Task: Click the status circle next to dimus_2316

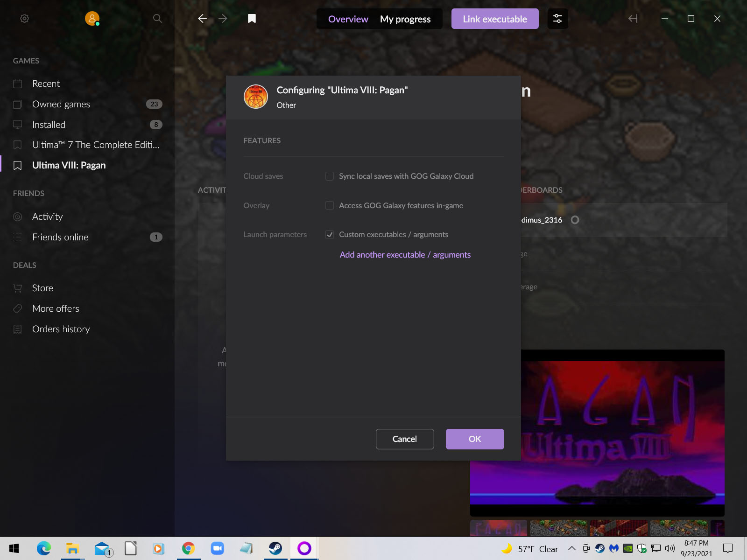Action: [575, 220]
